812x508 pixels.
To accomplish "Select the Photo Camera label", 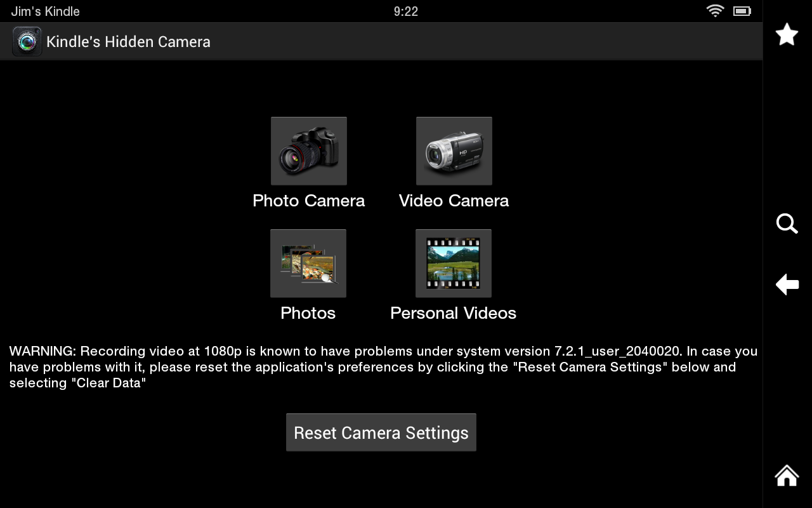I will [308, 200].
